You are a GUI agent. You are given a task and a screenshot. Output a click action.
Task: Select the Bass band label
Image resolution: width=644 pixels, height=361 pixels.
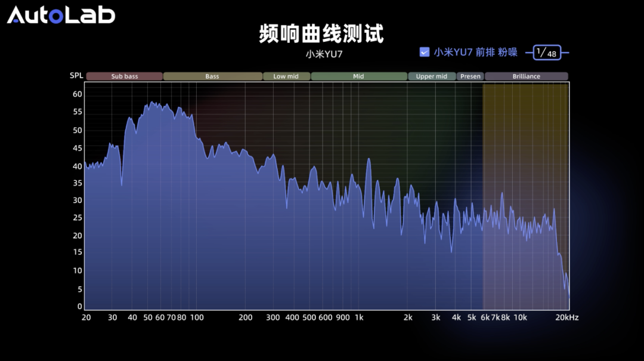click(212, 76)
